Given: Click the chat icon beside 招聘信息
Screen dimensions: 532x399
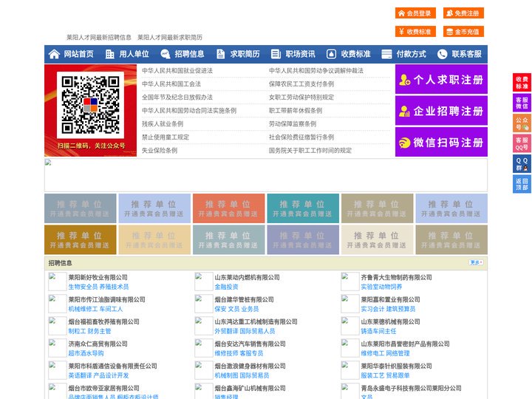Looking at the screenshot, I should pos(166,54).
